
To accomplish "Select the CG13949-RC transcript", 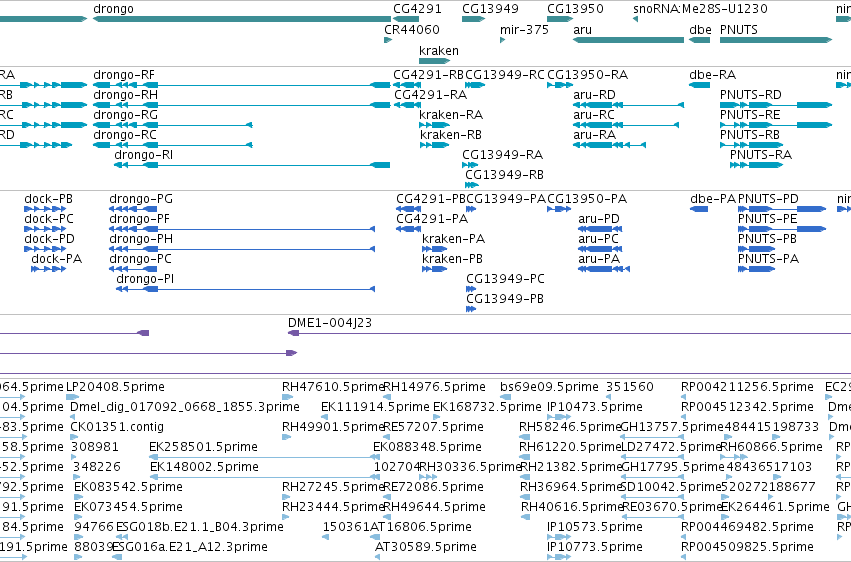I will click(475, 85).
